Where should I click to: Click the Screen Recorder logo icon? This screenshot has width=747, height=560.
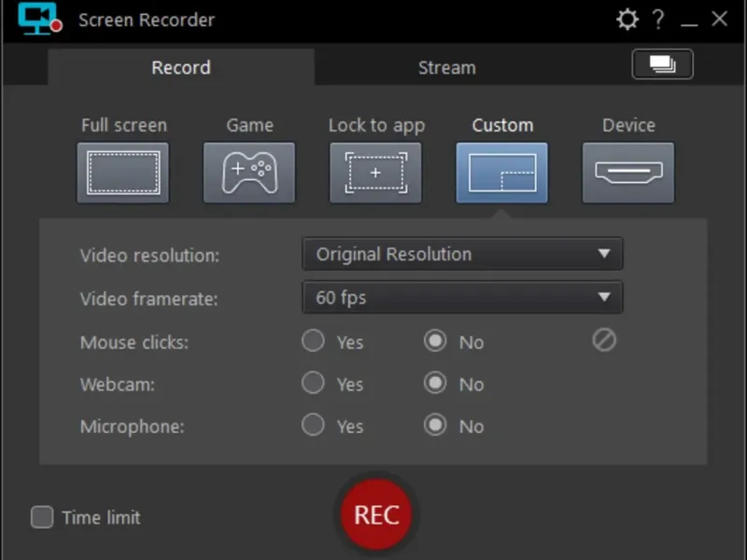[x=40, y=19]
